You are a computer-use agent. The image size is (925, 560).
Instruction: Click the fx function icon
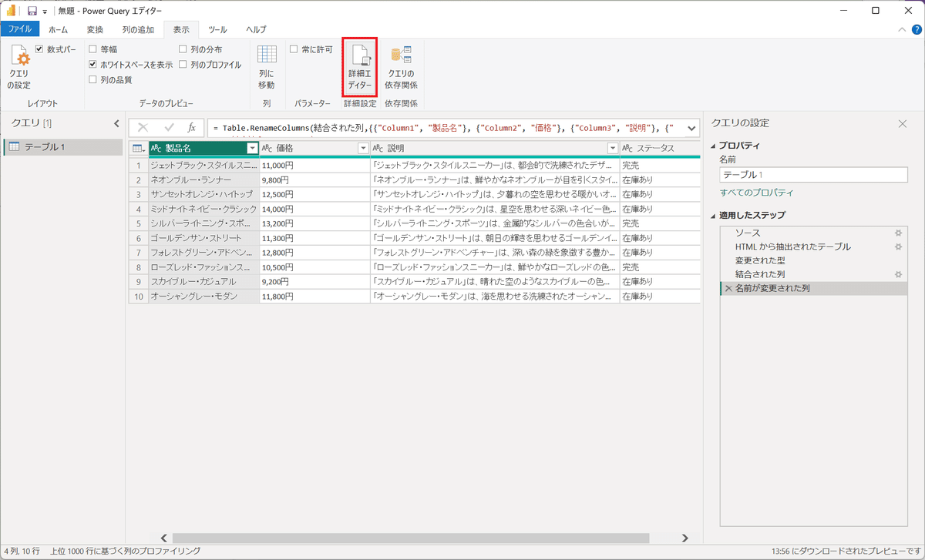pyautogui.click(x=192, y=128)
